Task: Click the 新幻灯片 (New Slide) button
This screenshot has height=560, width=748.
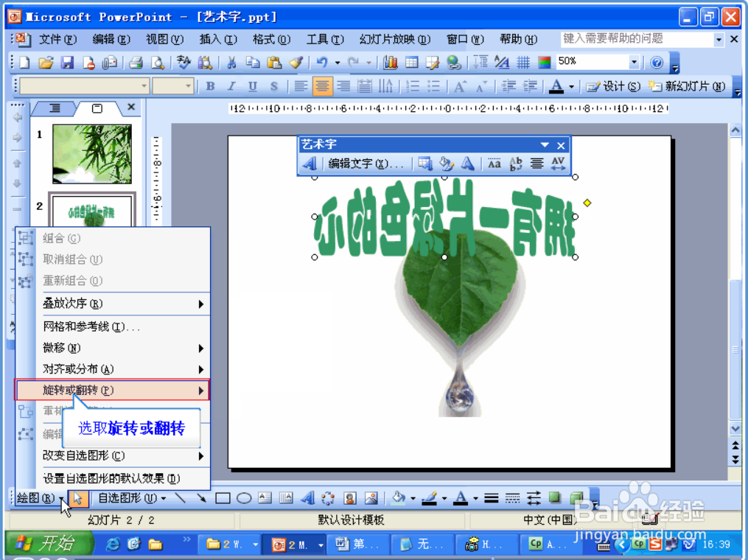Action: pos(687,86)
